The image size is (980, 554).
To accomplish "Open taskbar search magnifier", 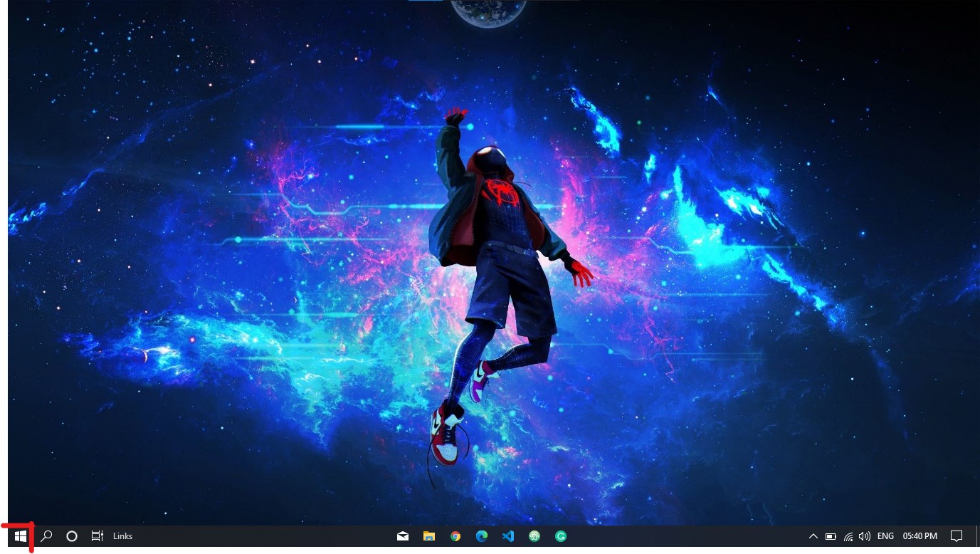I will (46, 536).
